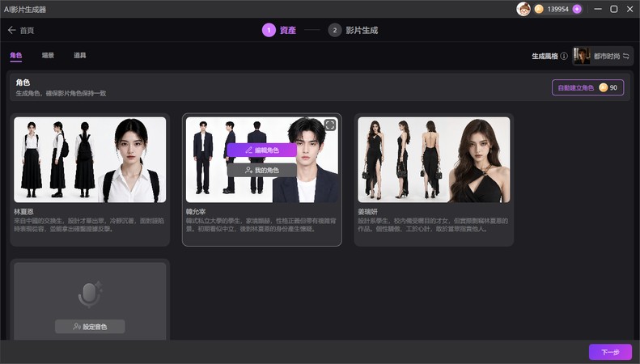Click the 韓允宰 character name
The height and width of the screenshot is (364, 640).
click(x=196, y=211)
